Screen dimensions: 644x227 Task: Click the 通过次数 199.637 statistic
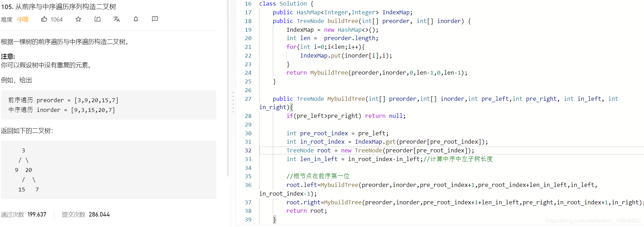click(x=24, y=214)
